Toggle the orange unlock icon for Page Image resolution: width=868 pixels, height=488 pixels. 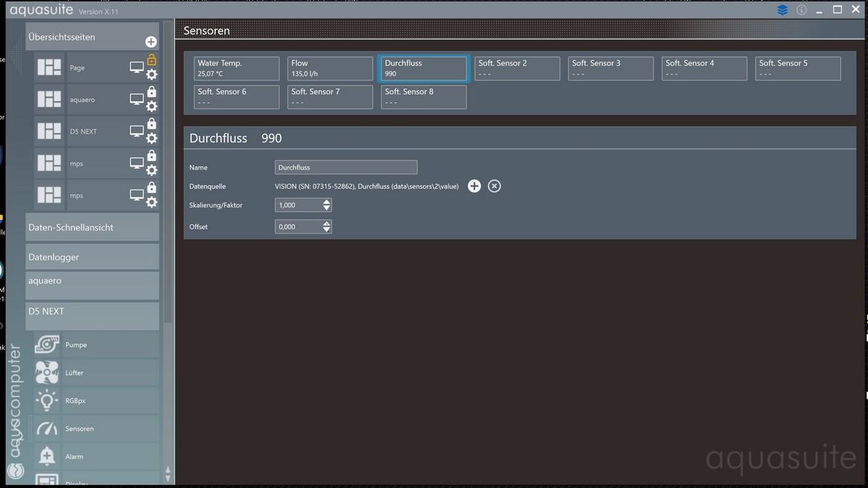point(151,60)
